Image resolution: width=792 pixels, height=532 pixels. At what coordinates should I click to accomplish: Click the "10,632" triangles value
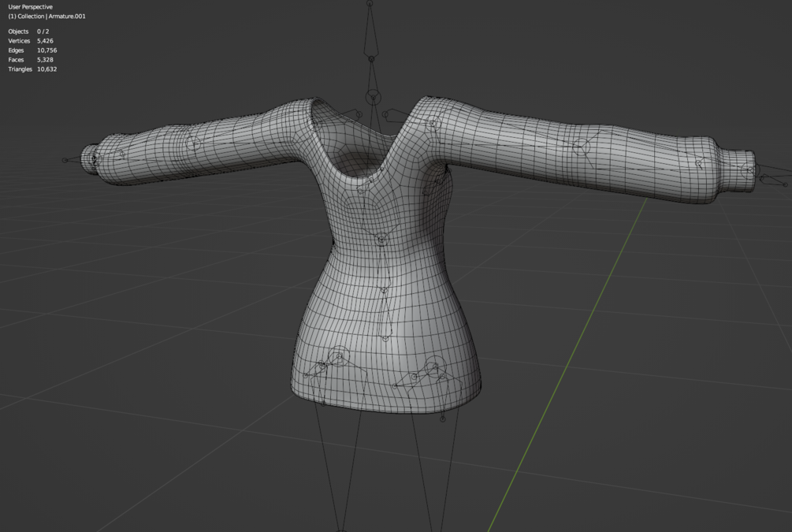47,69
